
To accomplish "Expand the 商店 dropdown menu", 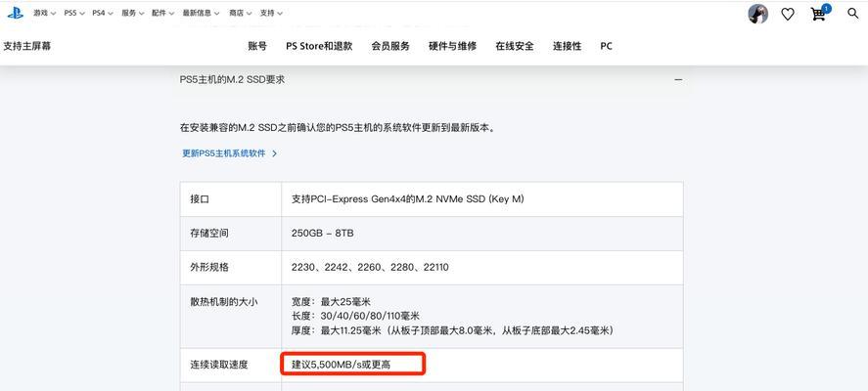I will [241, 13].
